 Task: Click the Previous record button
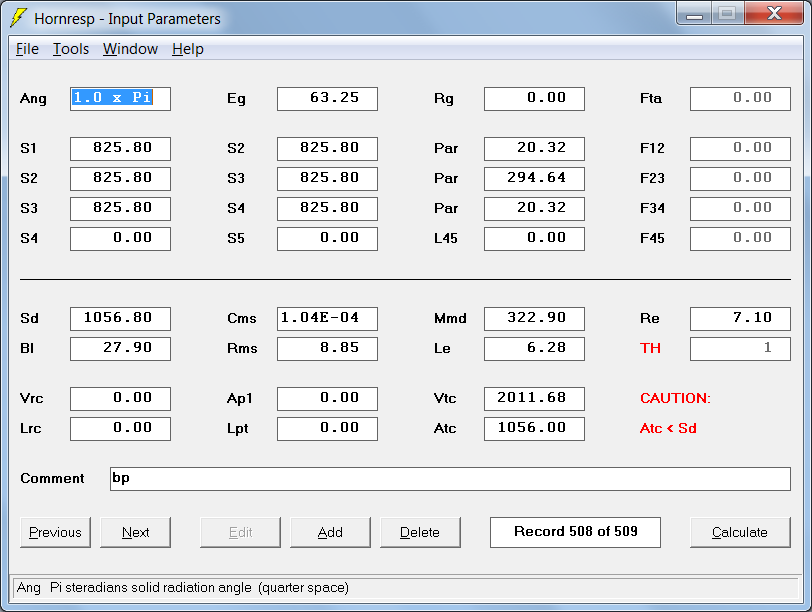(x=55, y=532)
